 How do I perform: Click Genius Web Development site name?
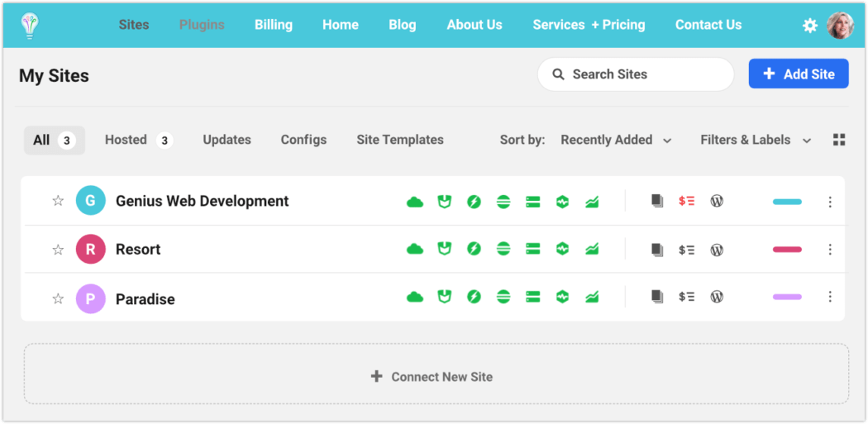[202, 201]
